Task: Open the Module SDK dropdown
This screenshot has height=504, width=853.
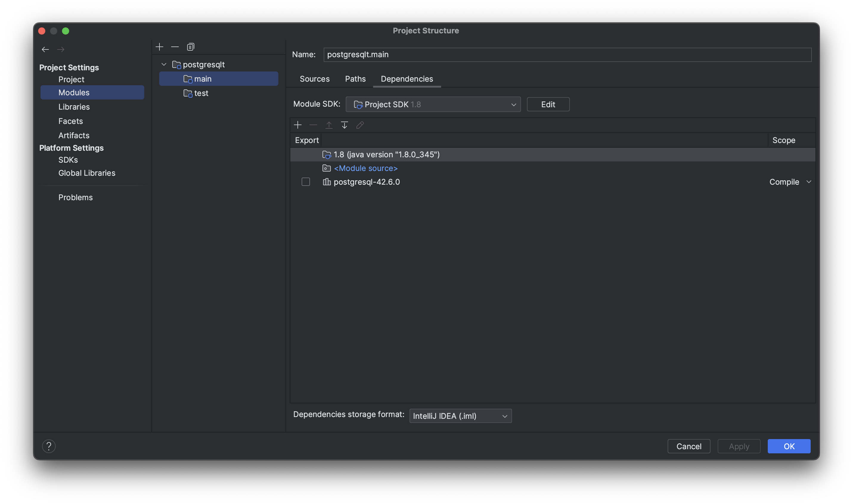Action: [433, 105]
